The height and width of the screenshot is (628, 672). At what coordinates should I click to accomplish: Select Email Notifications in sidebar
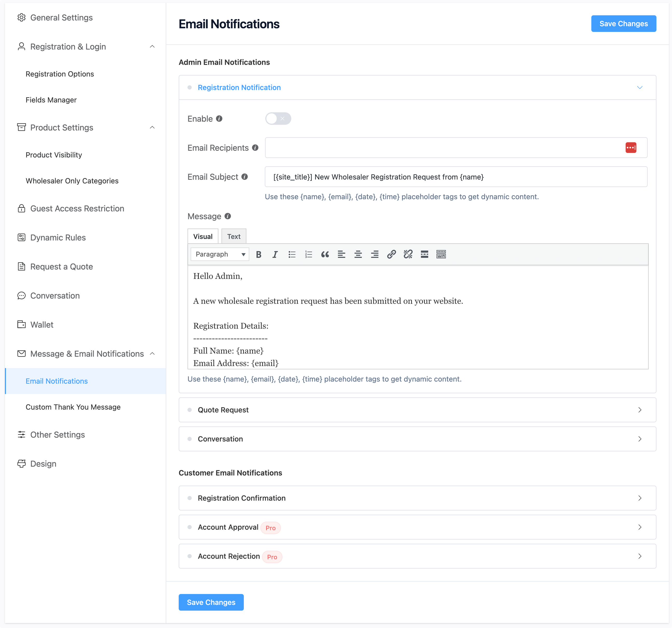86,381
